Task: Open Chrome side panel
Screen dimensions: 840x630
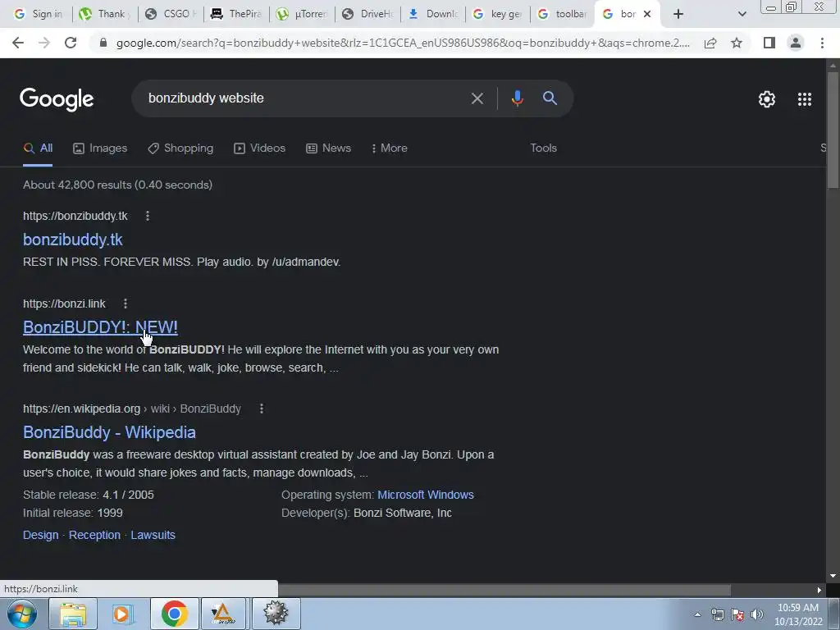Action: point(769,43)
